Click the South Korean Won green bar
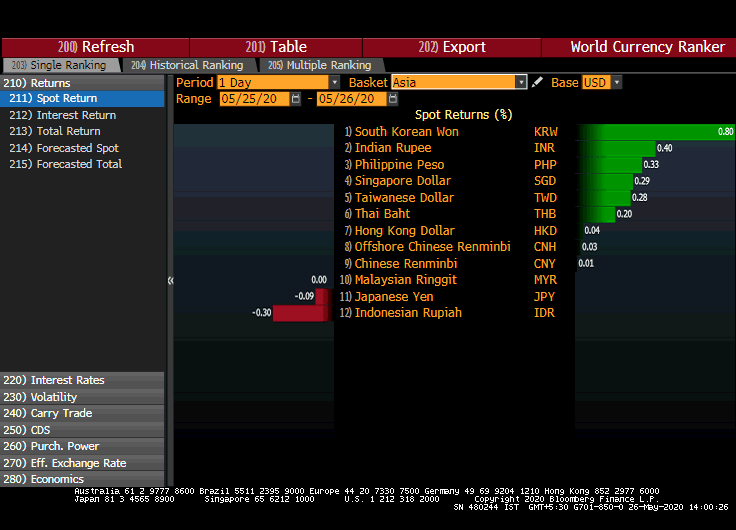The height and width of the screenshot is (530, 736). [x=654, y=132]
